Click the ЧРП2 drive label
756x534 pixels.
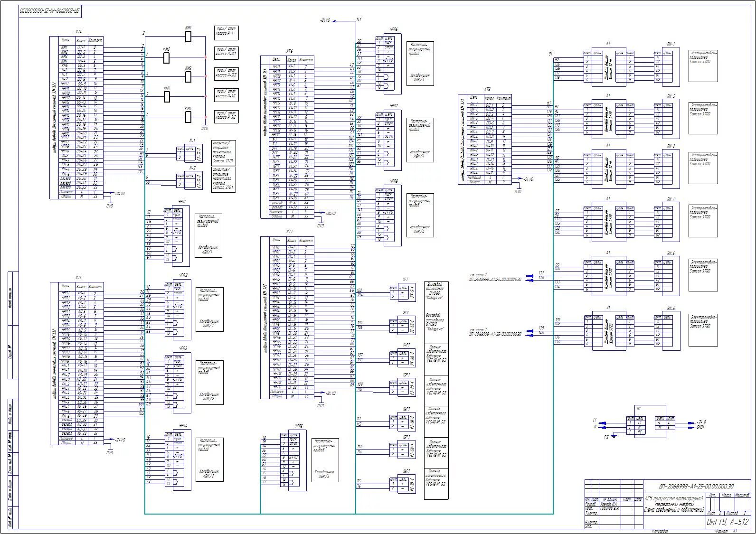pos(184,275)
